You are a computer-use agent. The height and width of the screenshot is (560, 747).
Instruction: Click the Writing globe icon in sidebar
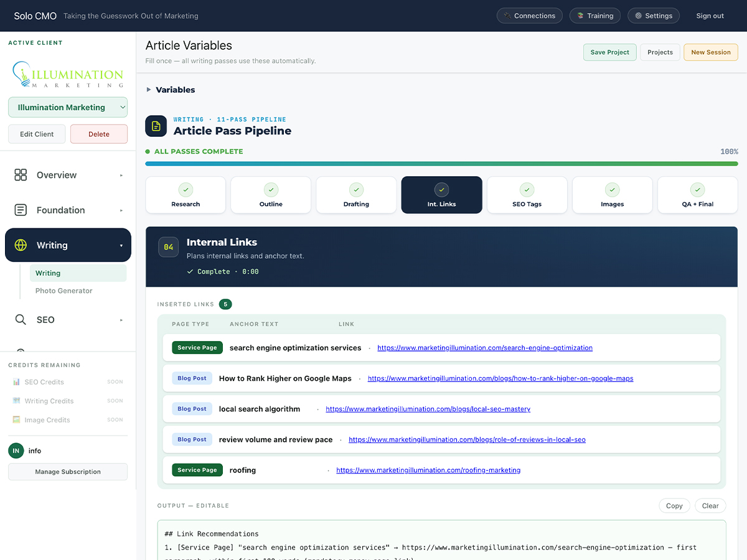pyautogui.click(x=21, y=245)
